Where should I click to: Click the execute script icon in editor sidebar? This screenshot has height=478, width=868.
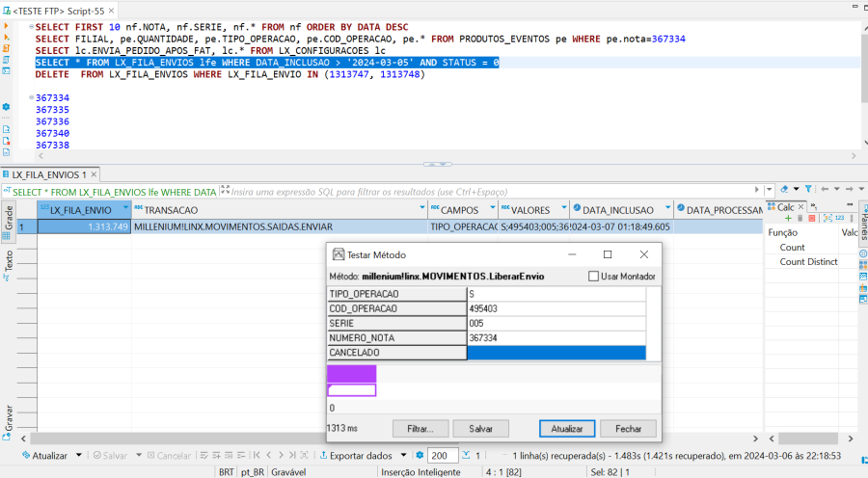(x=6, y=49)
